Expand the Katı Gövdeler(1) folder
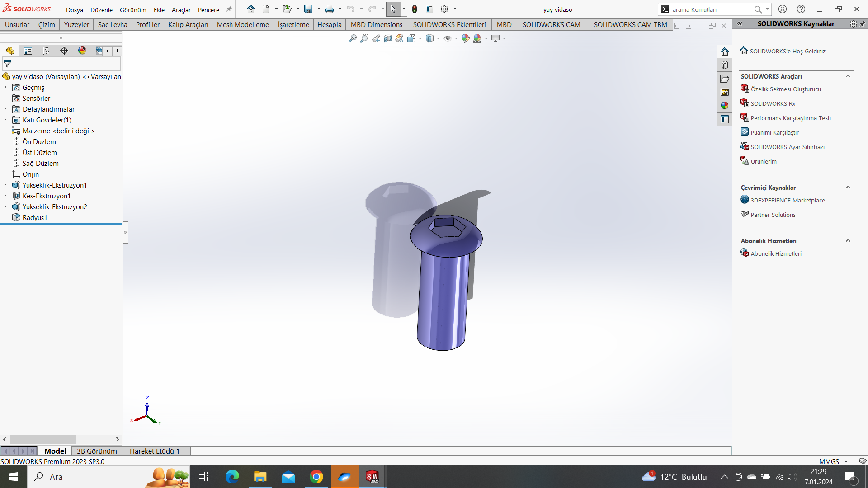 (5, 120)
